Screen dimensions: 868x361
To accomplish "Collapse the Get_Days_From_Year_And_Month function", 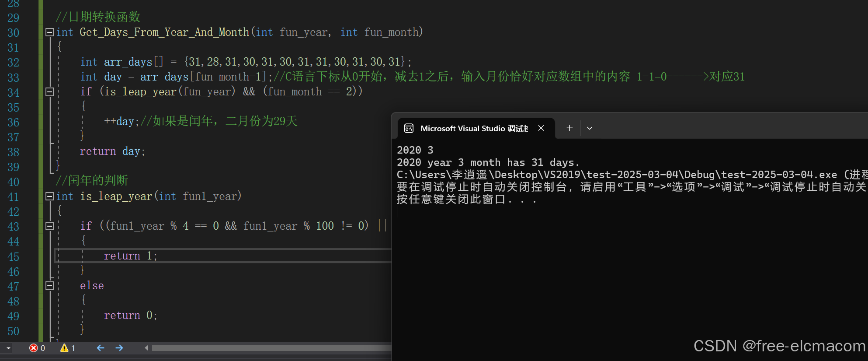I will pos(50,32).
